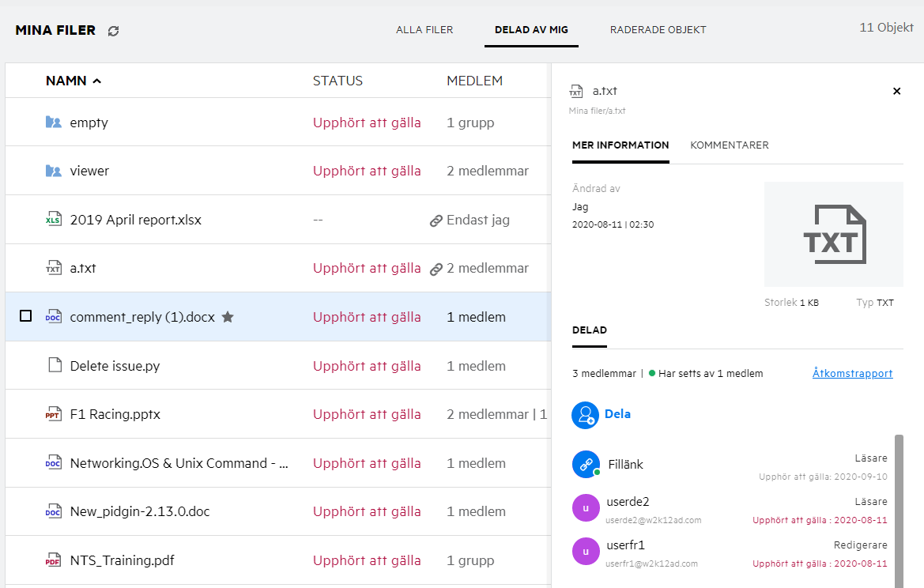Check the box for comment_reply (1).docx
Screen dimensions: 924x588
25,316
